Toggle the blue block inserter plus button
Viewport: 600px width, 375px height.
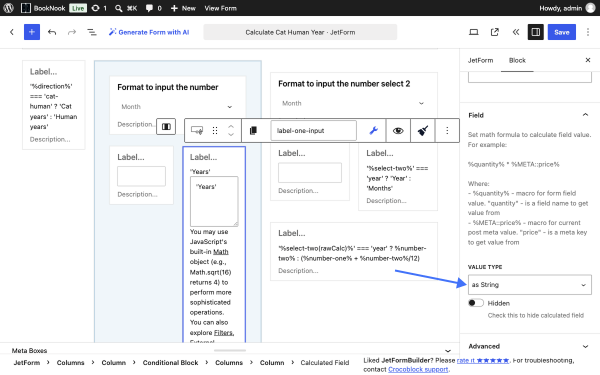tap(32, 32)
